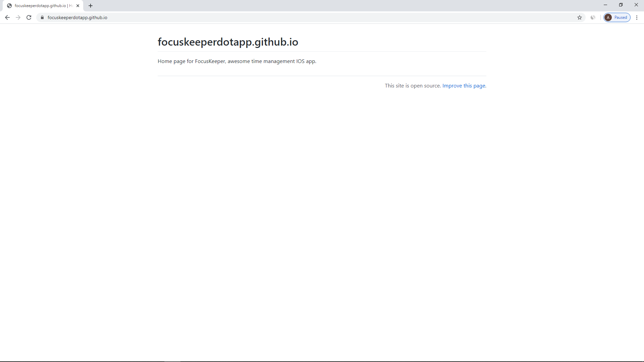Follow the 'Improve this page' link
This screenshot has width=644, height=362.
pyautogui.click(x=464, y=86)
